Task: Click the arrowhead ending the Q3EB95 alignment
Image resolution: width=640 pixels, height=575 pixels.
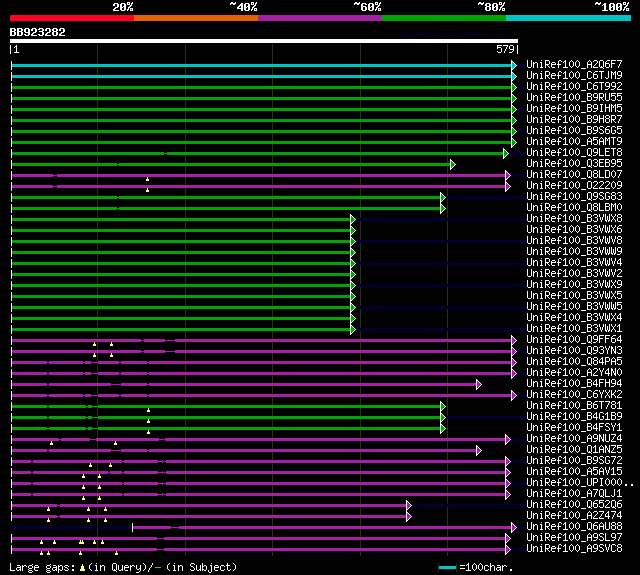Action: [x=453, y=165]
